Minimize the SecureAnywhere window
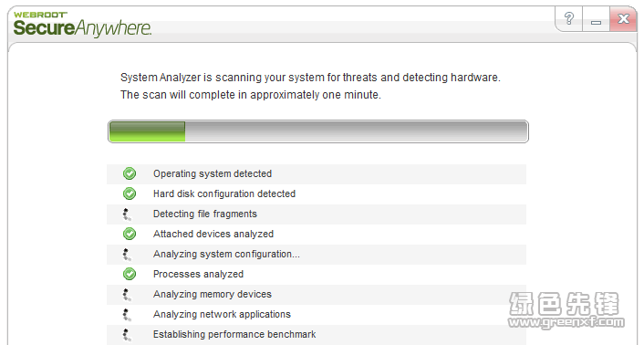644x345 pixels. (x=596, y=18)
